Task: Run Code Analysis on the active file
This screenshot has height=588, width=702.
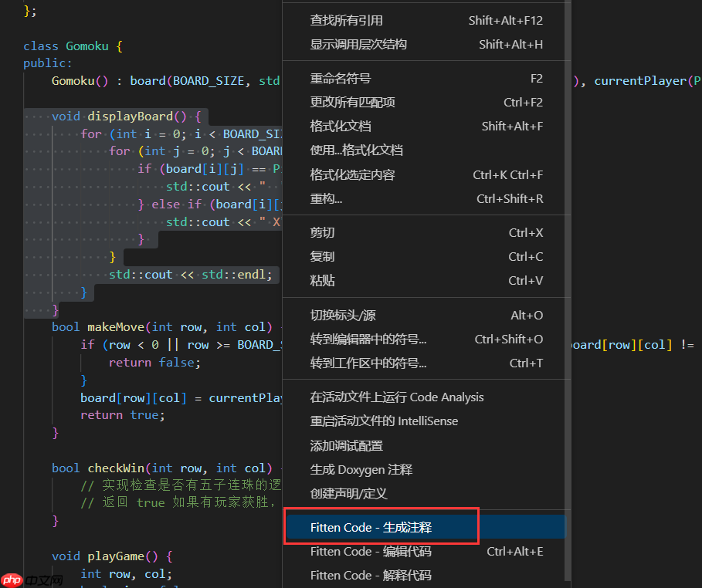Action: tap(383, 397)
